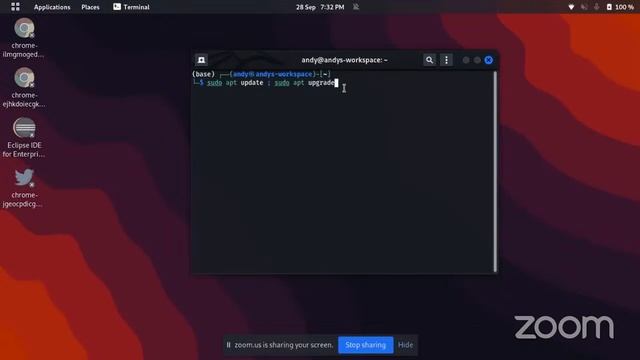
Task: Click the microphone indicator in top bar
Action: [596, 7]
